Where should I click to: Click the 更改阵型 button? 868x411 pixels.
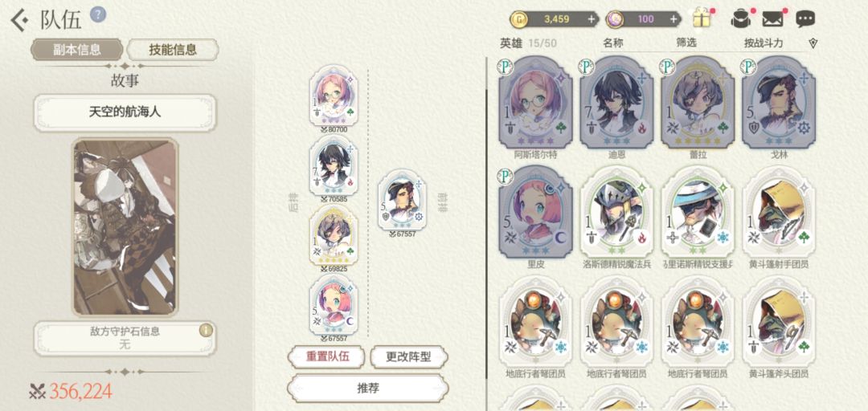pyautogui.click(x=408, y=356)
